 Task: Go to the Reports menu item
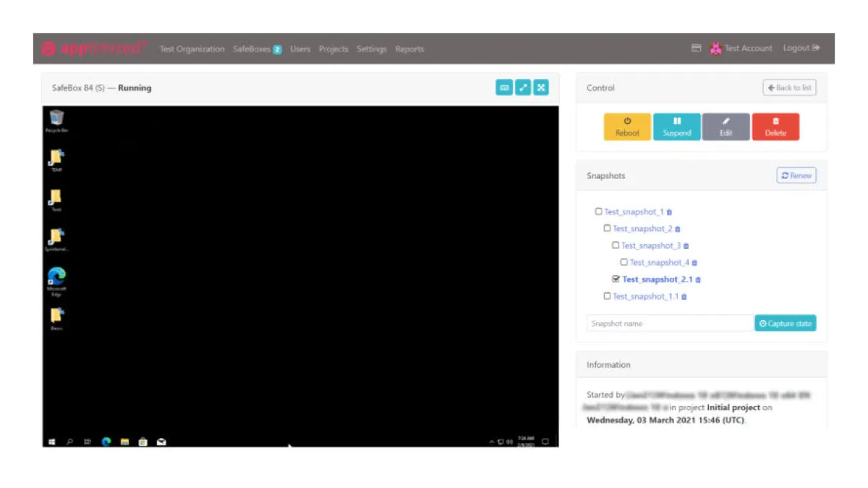click(409, 49)
